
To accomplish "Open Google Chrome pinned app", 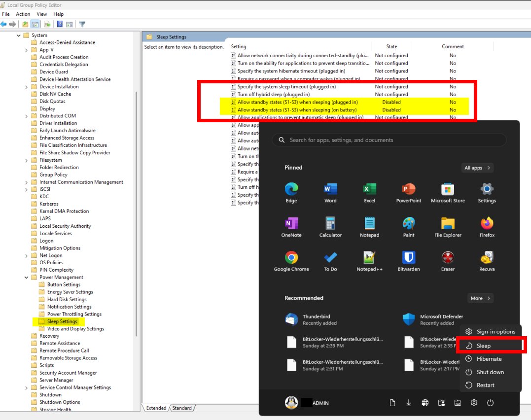I will (291, 261).
